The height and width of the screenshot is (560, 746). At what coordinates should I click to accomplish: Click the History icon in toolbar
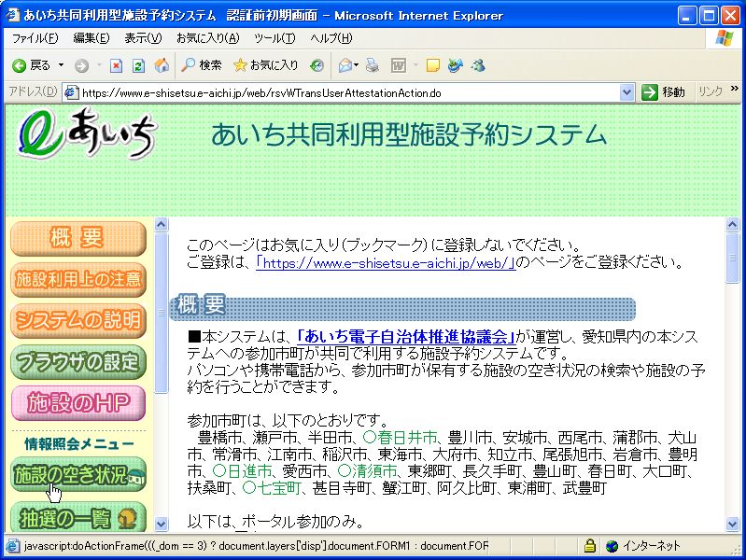pos(317,65)
